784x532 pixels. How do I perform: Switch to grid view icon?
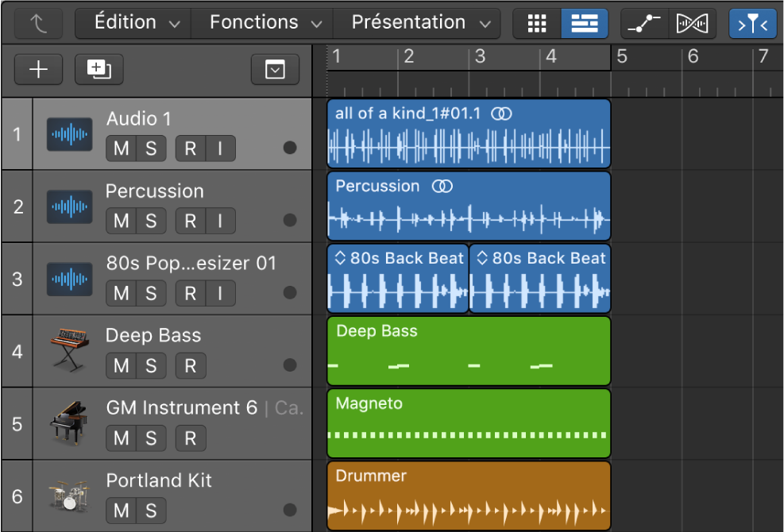tap(537, 24)
